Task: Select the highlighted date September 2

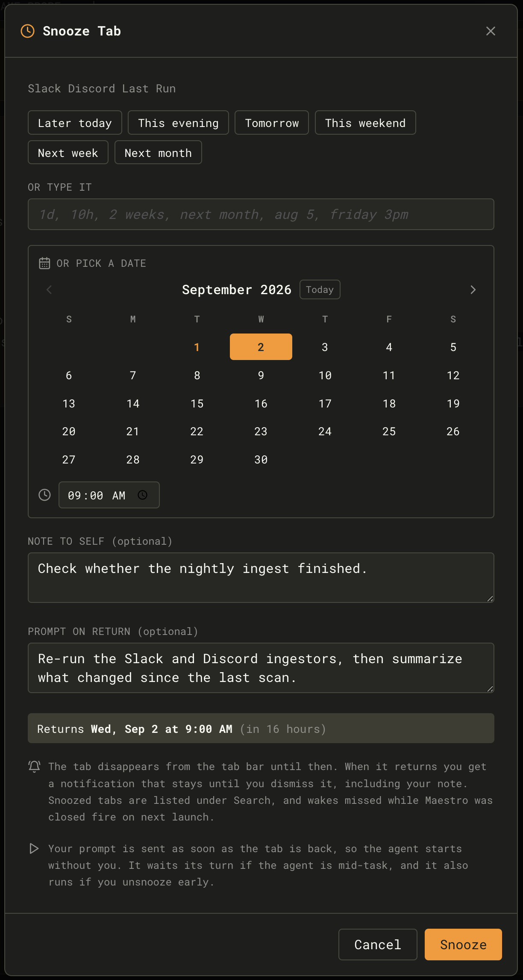Action: 261,347
